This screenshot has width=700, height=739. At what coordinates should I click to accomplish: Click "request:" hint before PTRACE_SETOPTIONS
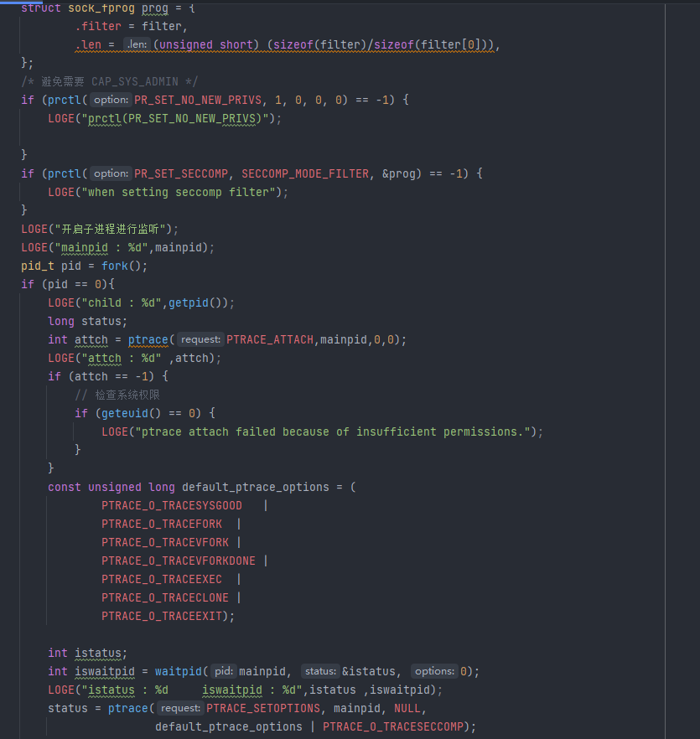(x=180, y=708)
